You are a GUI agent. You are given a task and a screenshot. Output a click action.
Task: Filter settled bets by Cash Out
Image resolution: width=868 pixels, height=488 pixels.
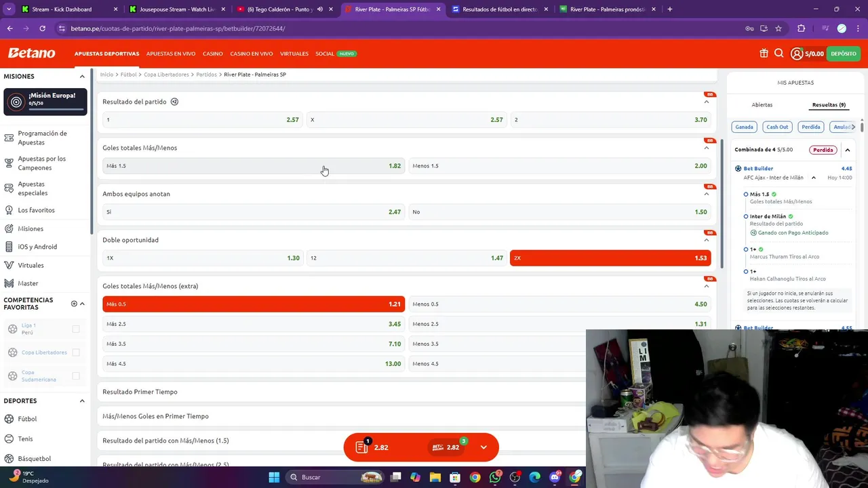point(777,127)
